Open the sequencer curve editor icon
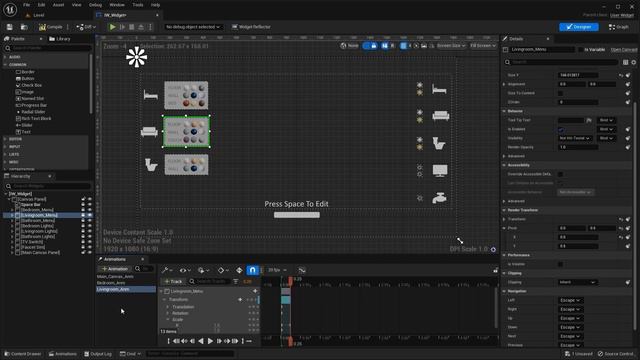 pyautogui.click(x=302, y=270)
